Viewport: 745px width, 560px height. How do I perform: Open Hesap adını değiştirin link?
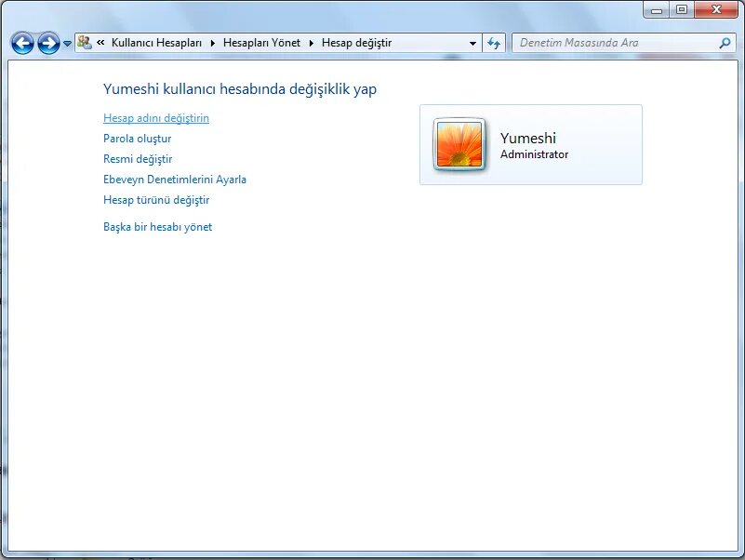(156, 118)
